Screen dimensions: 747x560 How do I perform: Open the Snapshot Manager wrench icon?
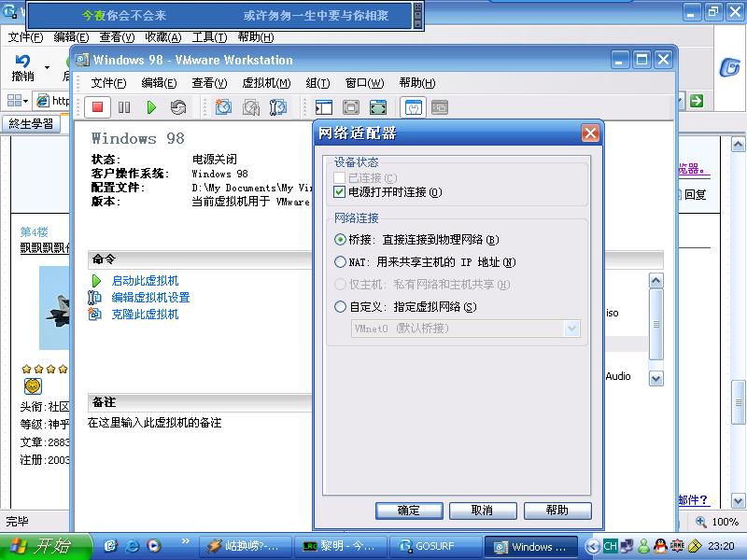pos(277,107)
